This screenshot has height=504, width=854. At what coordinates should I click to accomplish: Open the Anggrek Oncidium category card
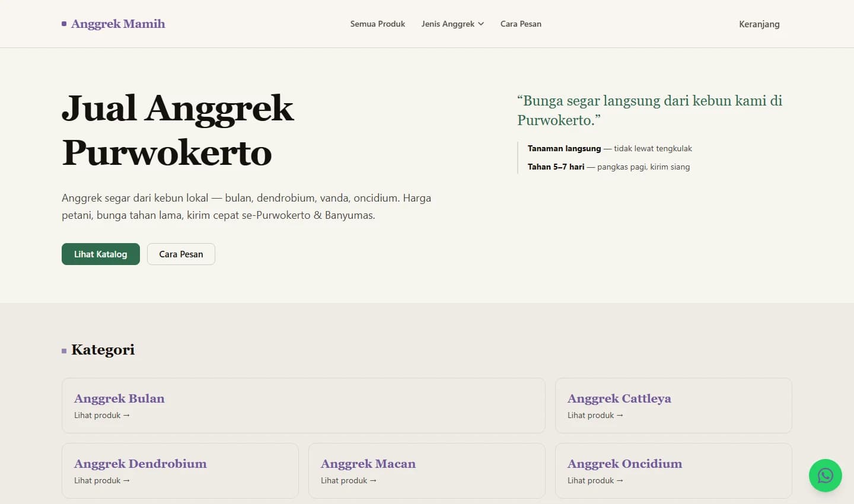[673, 471]
